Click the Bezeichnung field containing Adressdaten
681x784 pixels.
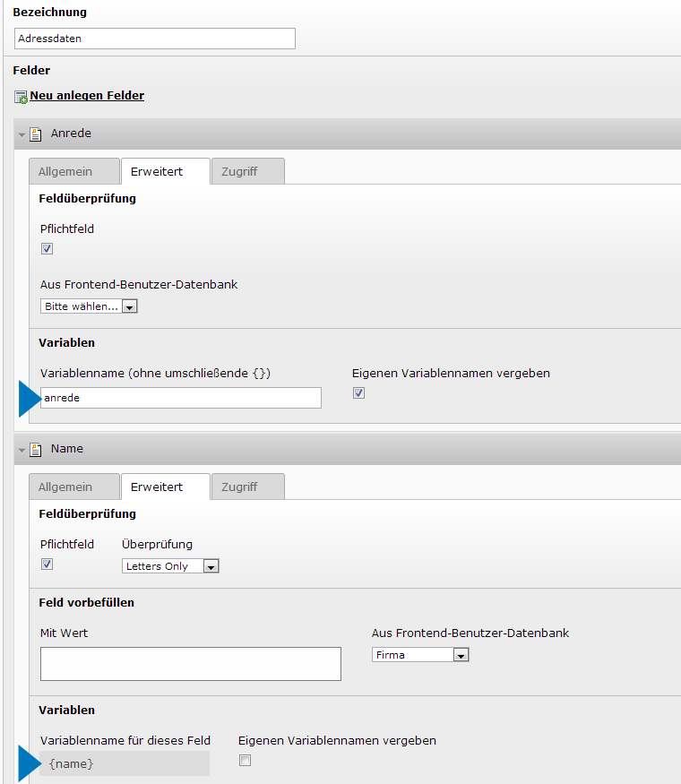155,39
